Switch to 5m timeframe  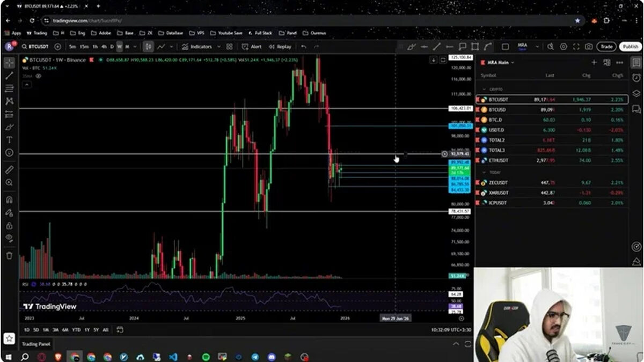72,47
